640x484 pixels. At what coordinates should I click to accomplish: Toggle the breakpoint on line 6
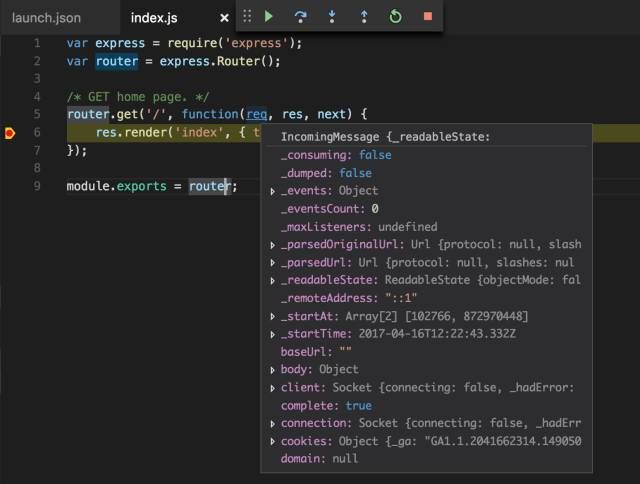[10, 132]
